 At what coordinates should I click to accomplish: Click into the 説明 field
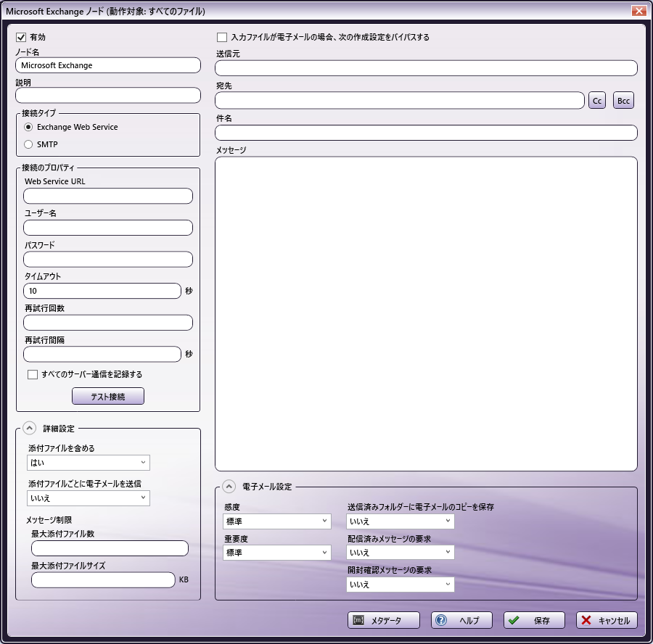(108, 95)
